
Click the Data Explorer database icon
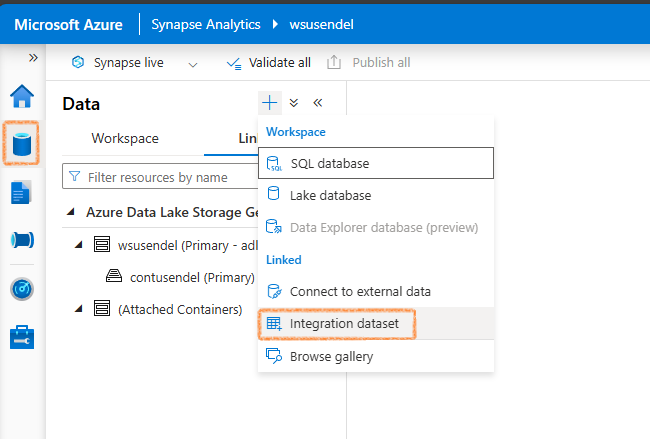pyautogui.click(x=274, y=227)
